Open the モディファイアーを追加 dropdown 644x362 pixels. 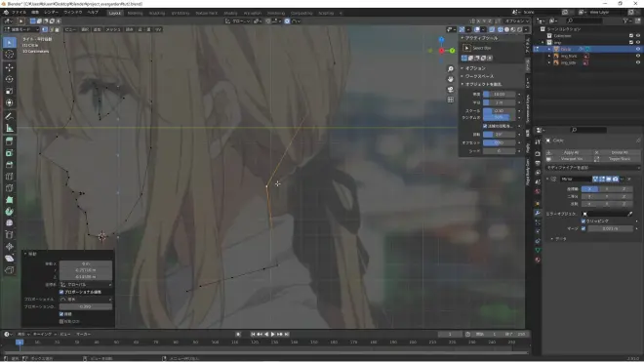592,168
